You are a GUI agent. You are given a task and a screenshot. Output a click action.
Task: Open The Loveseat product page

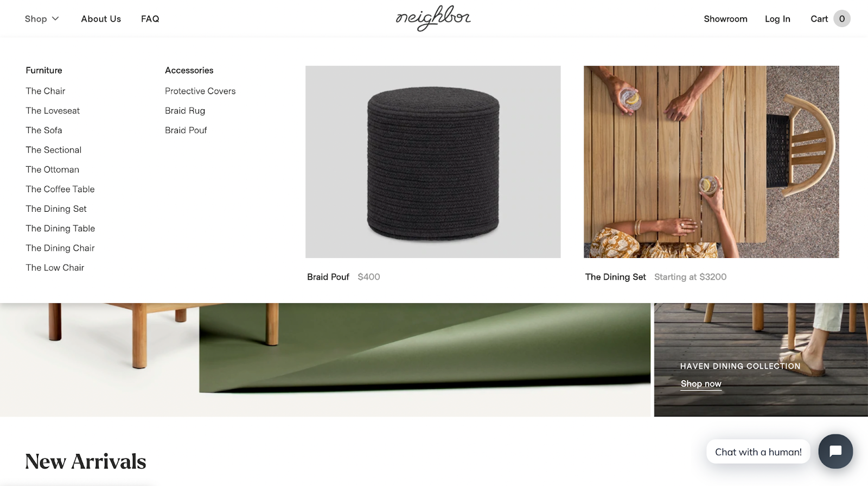(x=53, y=111)
